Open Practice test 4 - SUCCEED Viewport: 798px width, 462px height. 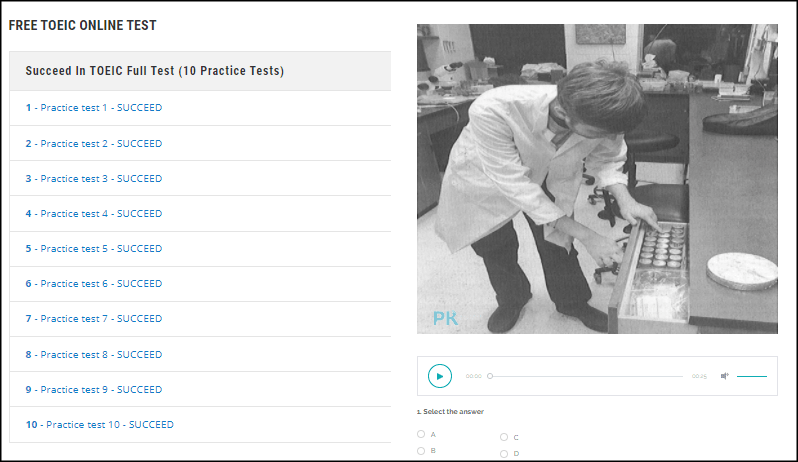pos(94,214)
